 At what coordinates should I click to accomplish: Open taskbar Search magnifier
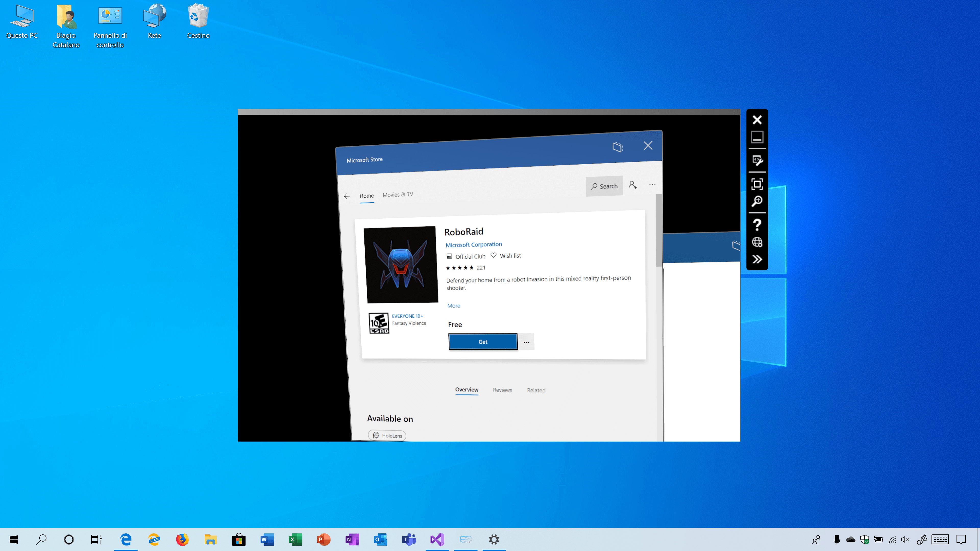pyautogui.click(x=41, y=539)
